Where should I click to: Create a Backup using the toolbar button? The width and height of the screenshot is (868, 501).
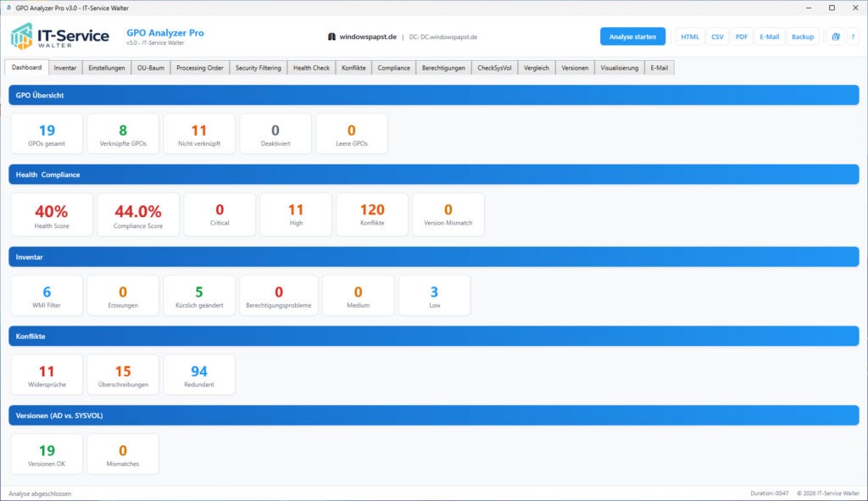802,36
